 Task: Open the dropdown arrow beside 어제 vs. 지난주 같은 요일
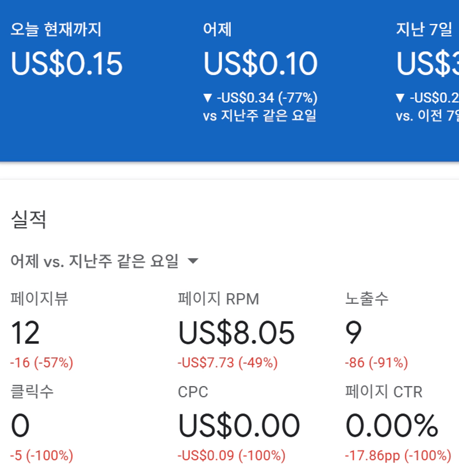point(193,261)
